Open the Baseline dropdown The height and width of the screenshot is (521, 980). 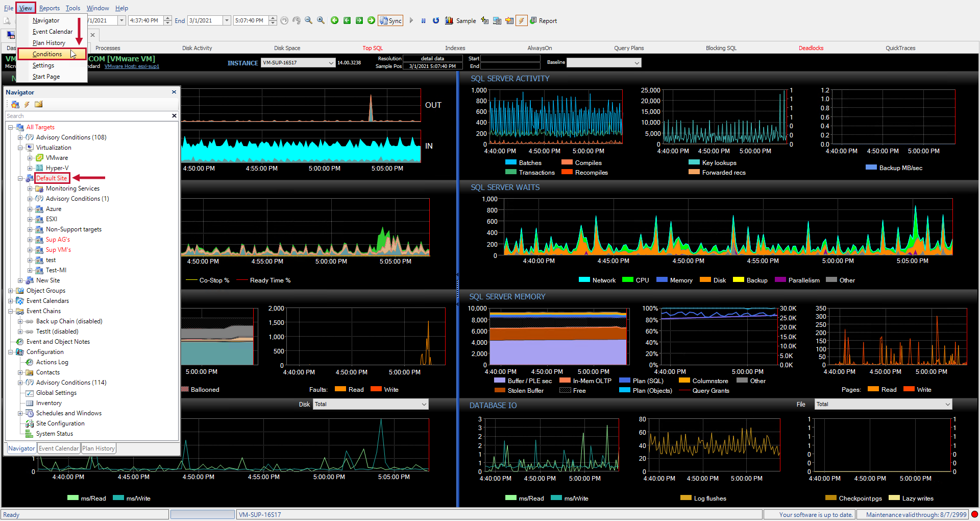636,63
